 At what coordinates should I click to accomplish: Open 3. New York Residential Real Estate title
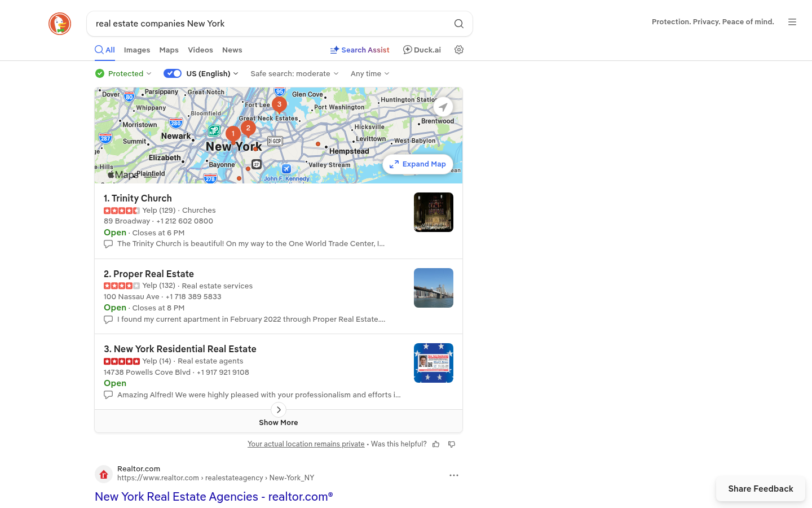pos(180,349)
